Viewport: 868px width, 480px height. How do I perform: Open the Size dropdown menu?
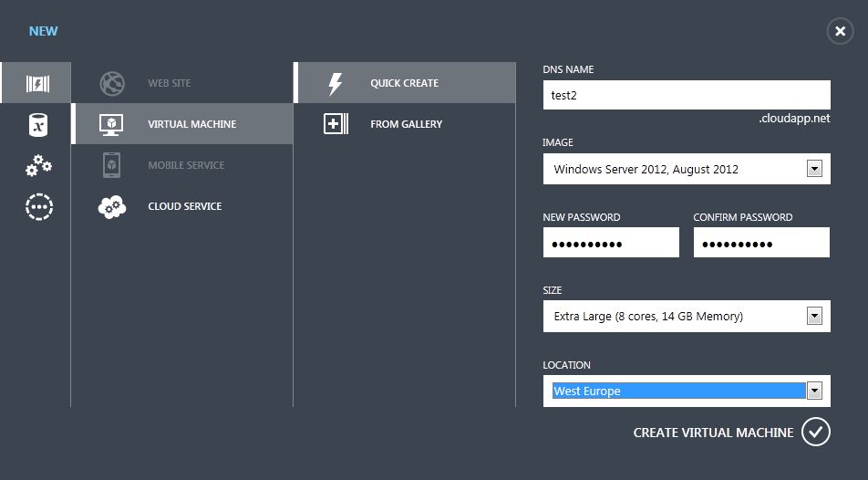[x=814, y=317]
